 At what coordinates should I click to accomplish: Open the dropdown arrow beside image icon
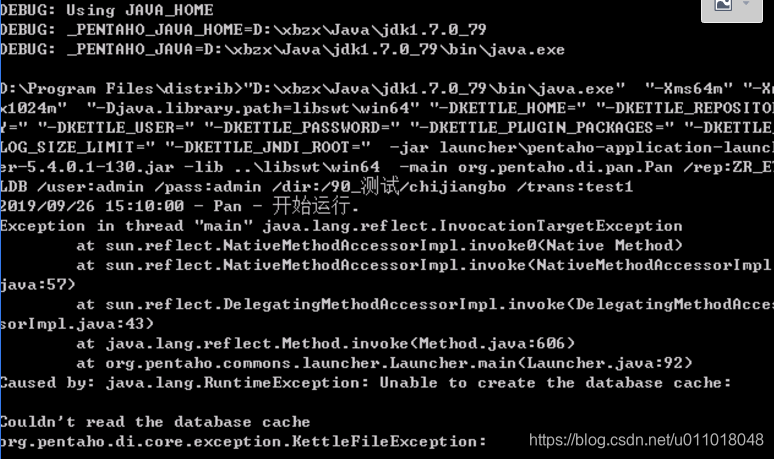746,3
